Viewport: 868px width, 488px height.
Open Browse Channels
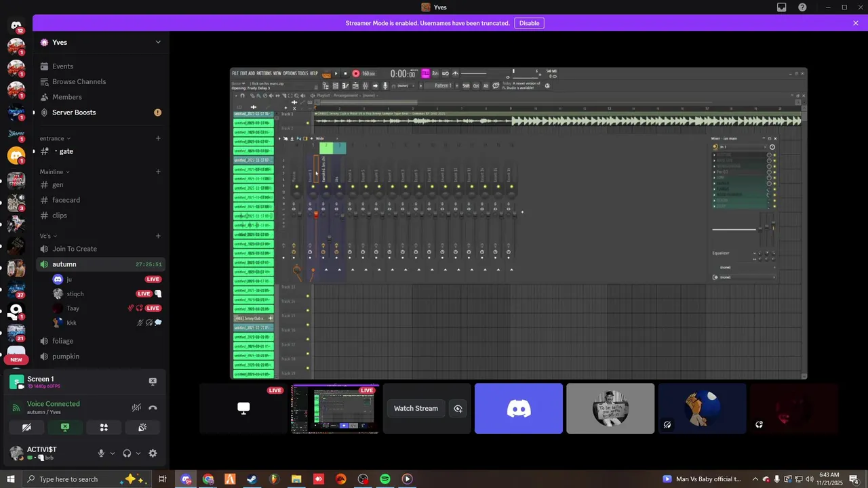pyautogui.click(x=100, y=81)
